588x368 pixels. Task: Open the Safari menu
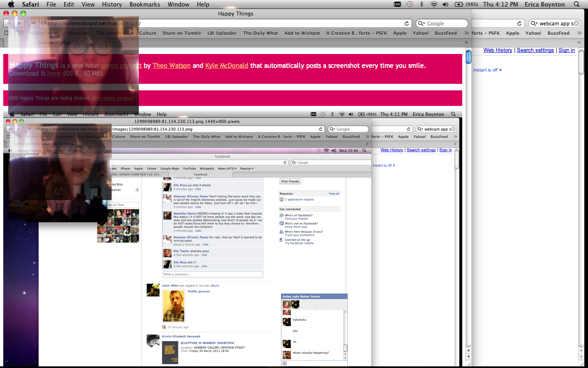click(30, 4)
